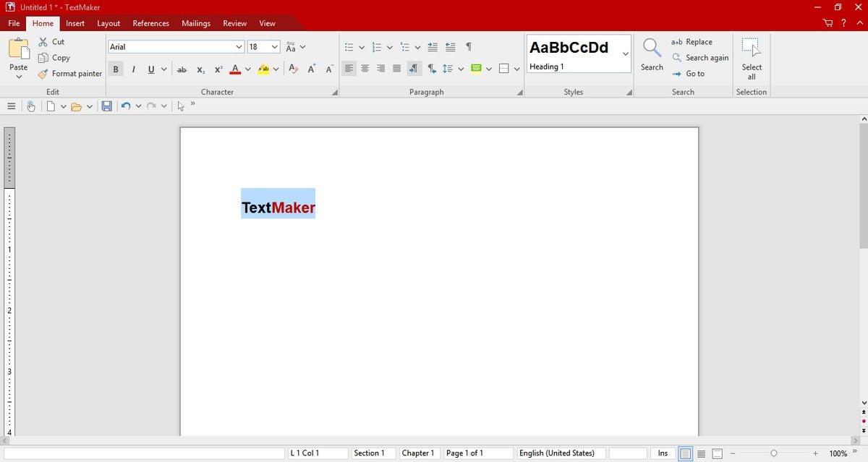Toggle the hand drag mode icon

click(x=31, y=106)
